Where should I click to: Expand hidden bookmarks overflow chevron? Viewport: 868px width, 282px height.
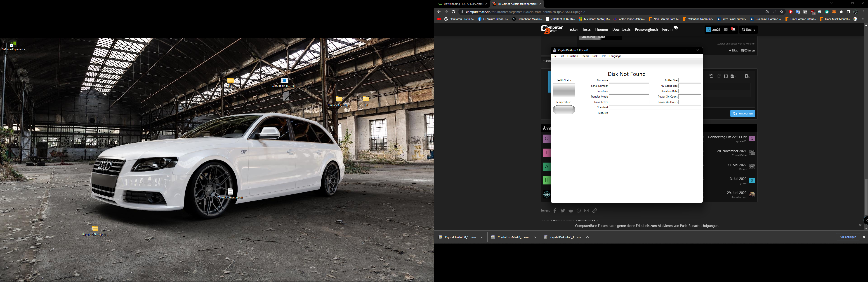[x=863, y=19]
